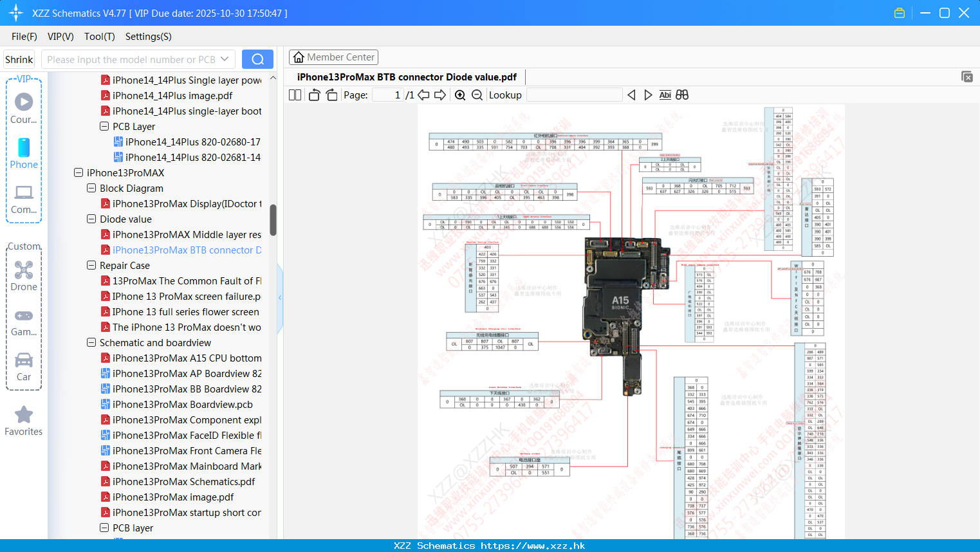This screenshot has height=552, width=980.
Task: Open iPhone13ProMax Display(IDoctor file
Action: tap(187, 203)
